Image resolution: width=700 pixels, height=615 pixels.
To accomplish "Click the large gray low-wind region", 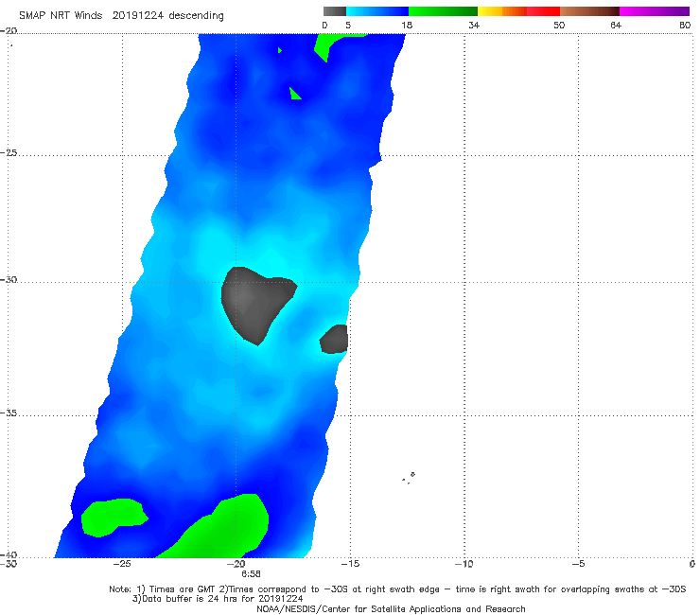I will [254, 302].
